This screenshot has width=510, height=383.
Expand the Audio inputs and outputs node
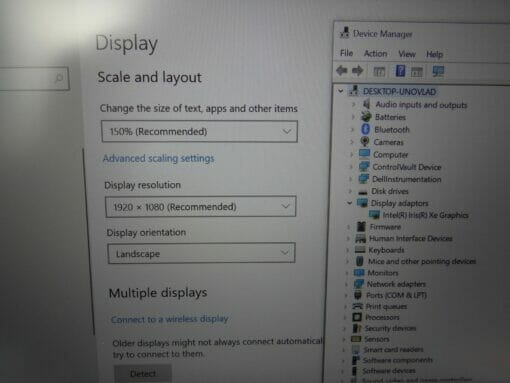(x=354, y=104)
